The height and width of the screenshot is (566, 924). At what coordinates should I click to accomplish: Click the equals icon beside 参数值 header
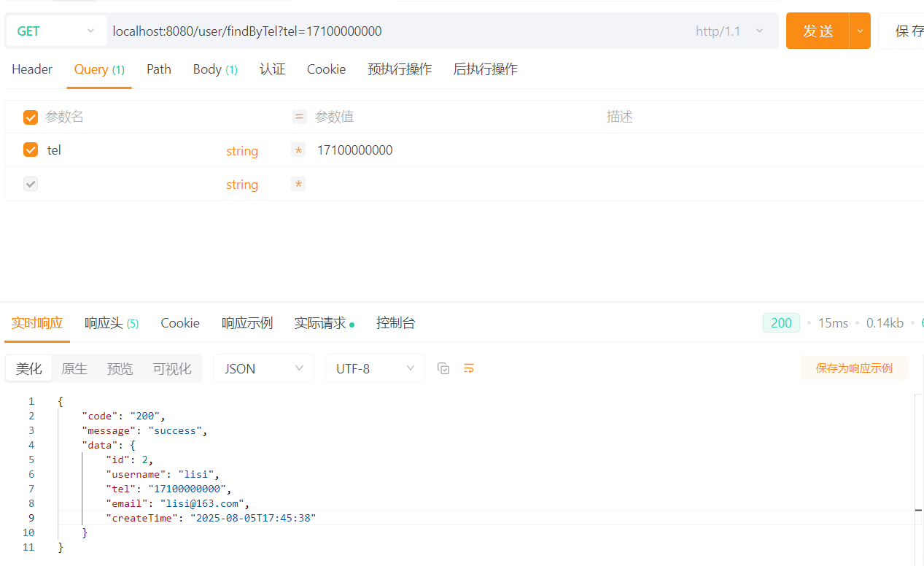(x=299, y=117)
